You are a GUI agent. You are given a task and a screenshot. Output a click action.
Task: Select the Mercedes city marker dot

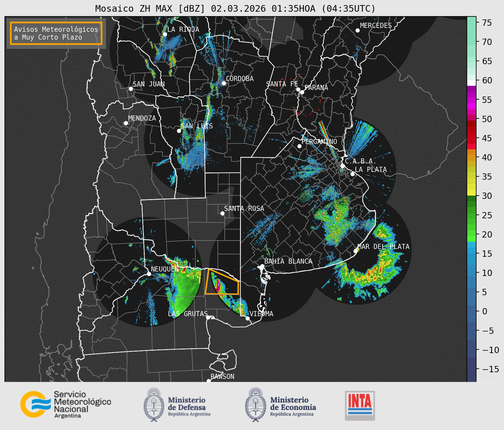coord(357,31)
